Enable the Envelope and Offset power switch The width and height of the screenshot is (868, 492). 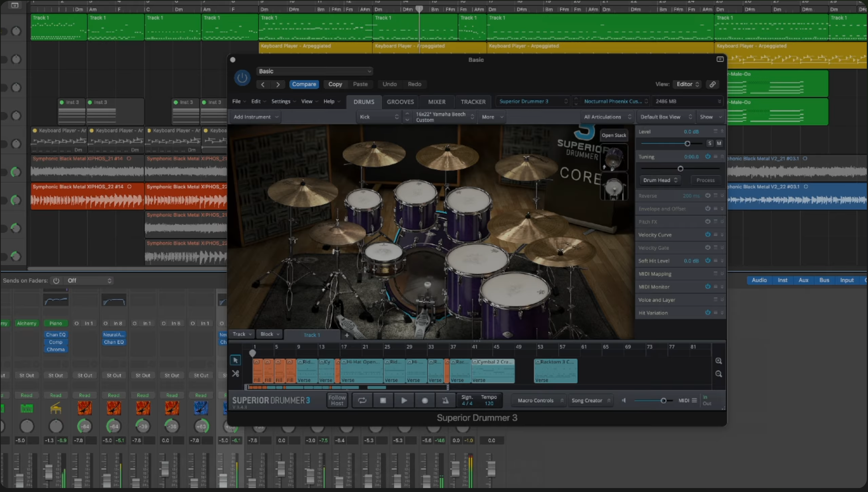(x=708, y=209)
